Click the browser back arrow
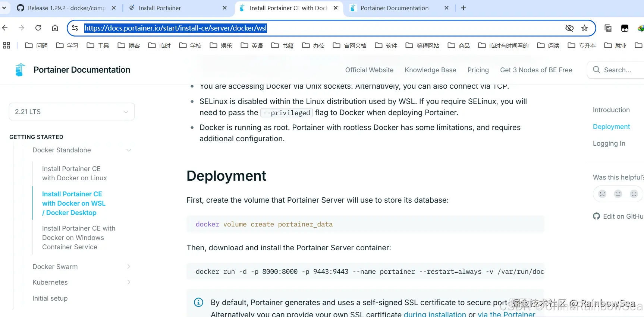Viewport: 644px width, 317px height. click(x=5, y=28)
